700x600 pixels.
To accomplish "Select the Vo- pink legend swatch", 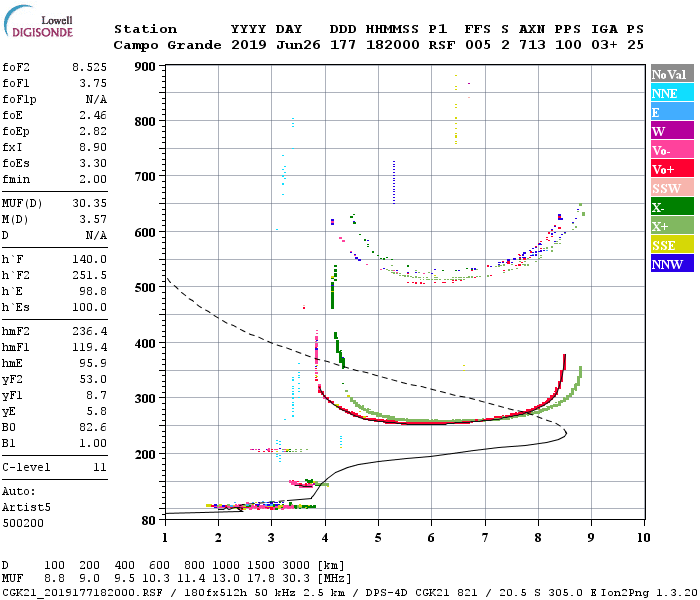I will tap(672, 150).
